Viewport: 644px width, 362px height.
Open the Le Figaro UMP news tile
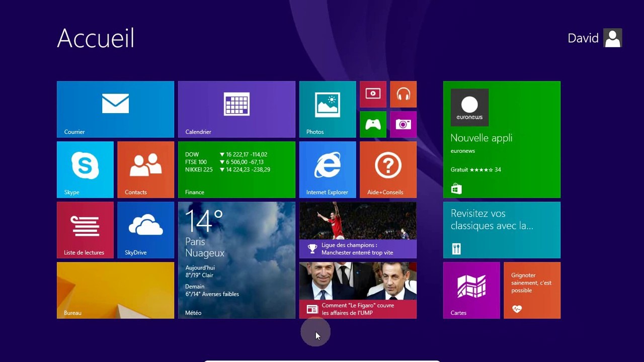[358, 290]
